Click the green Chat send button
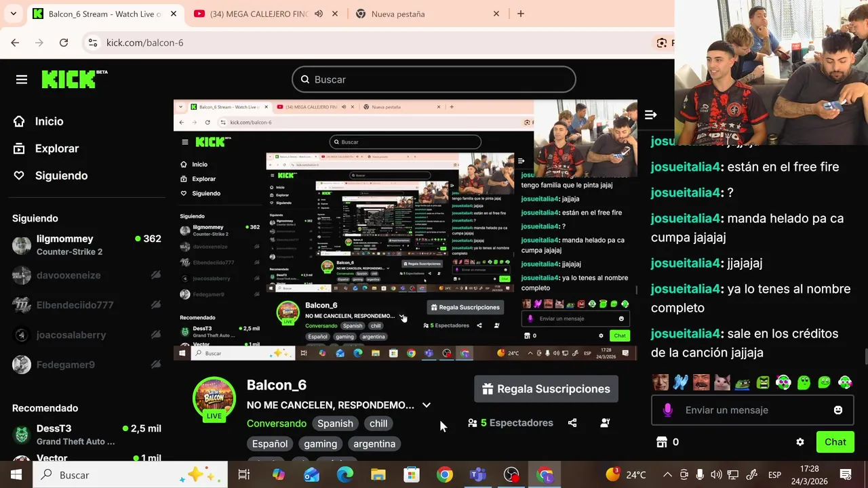This screenshot has width=868, height=488. pyautogui.click(x=835, y=442)
